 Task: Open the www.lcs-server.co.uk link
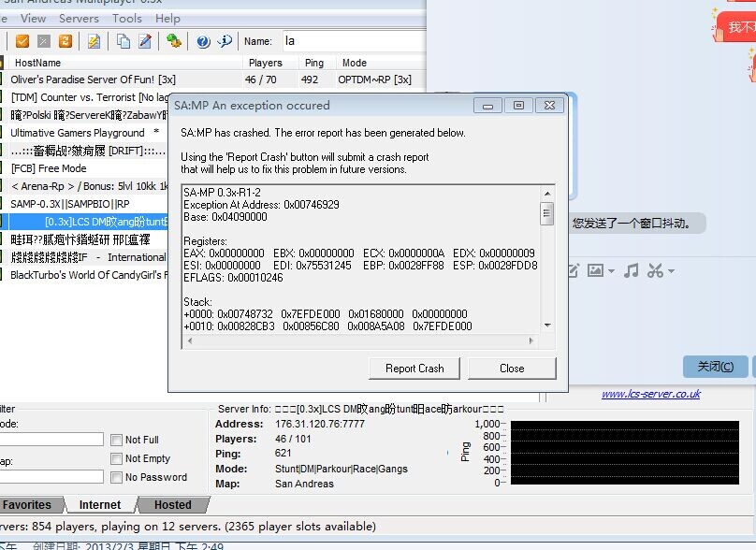[651, 394]
